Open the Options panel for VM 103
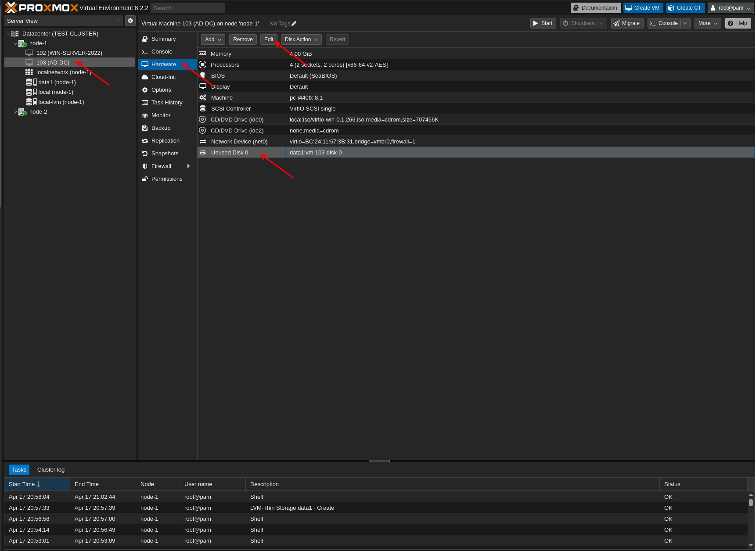The width and height of the screenshot is (756, 551). point(161,90)
